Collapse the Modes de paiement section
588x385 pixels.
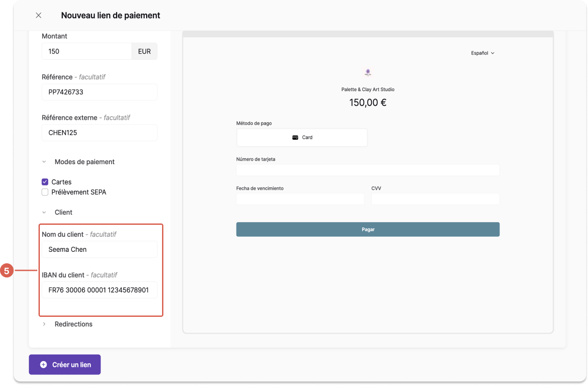pyautogui.click(x=44, y=162)
